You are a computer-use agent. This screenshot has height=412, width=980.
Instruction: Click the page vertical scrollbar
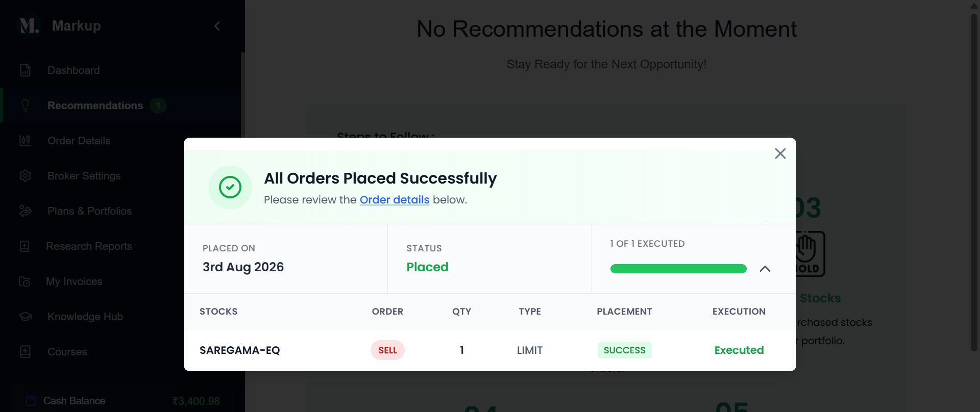click(x=974, y=182)
